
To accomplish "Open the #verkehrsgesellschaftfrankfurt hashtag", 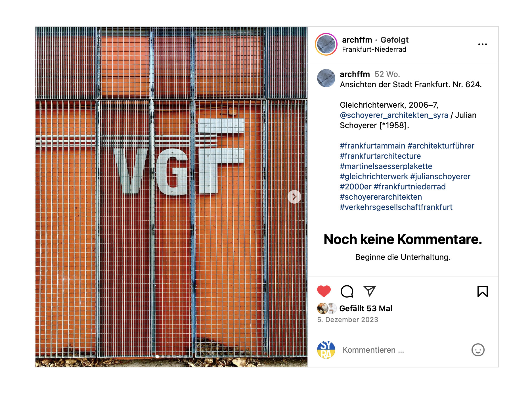I will pyautogui.click(x=396, y=207).
